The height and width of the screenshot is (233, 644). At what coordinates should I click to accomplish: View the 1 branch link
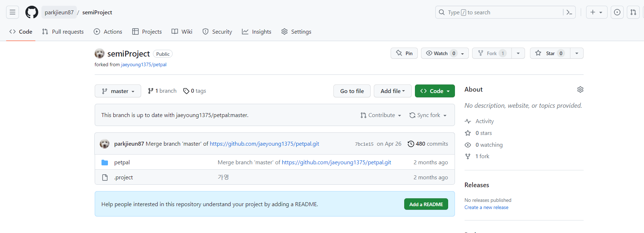[162, 91]
